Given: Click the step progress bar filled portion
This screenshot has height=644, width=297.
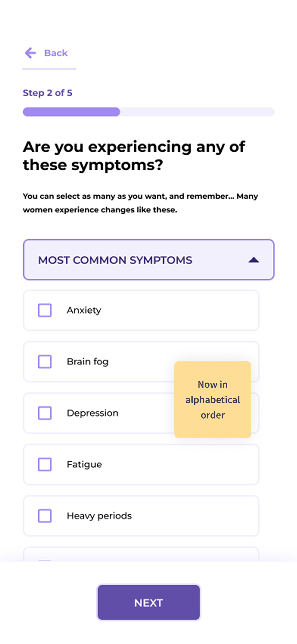Looking at the screenshot, I should 71,112.
